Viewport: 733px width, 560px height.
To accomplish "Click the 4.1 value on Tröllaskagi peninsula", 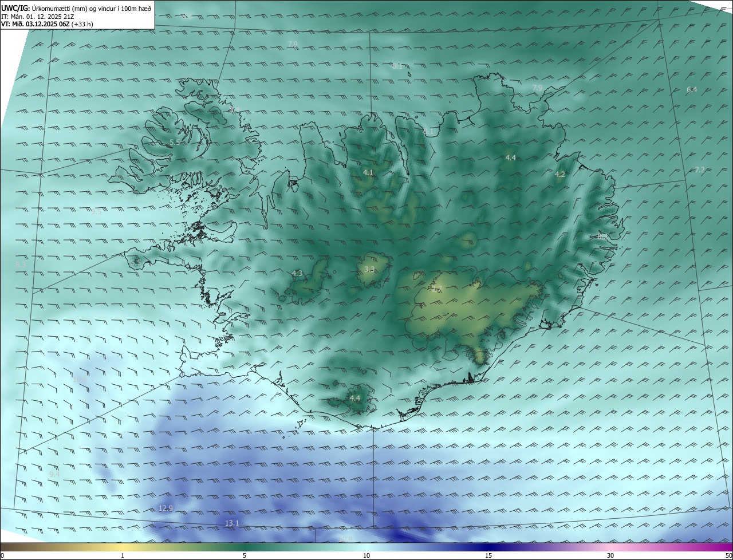I will pos(368,173).
